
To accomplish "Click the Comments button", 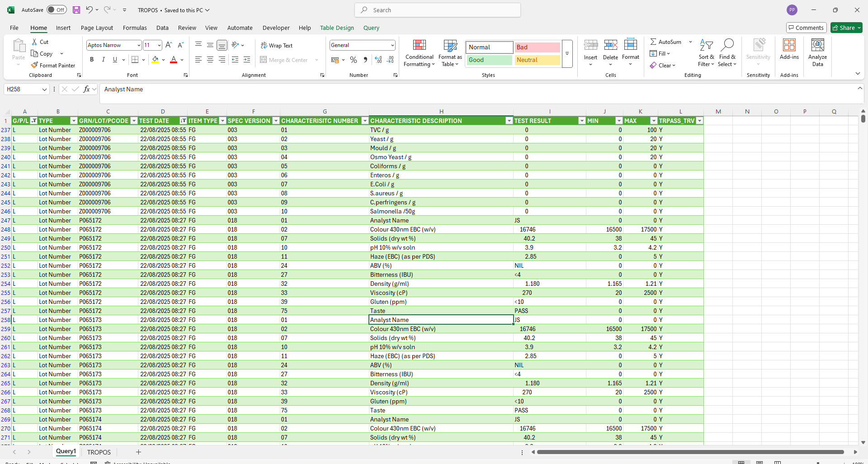I will [x=806, y=28].
